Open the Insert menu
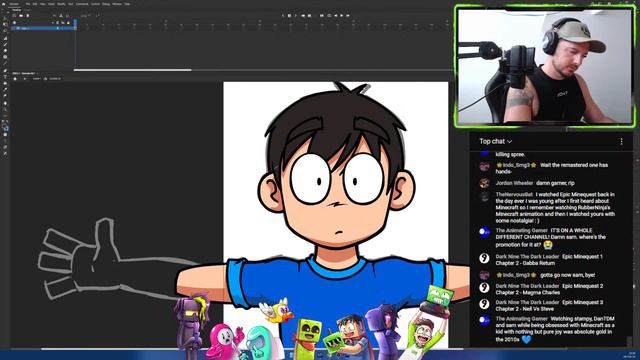This screenshot has width=640, height=360. 51,4
